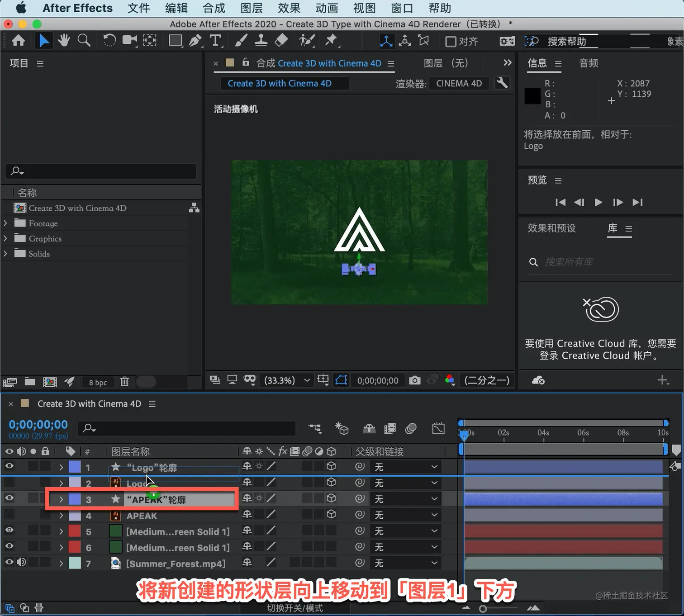This screenshot has height=616, width=684.
Task: Click the CINEMA 4D renderer button
Action: tap(459, 83)
